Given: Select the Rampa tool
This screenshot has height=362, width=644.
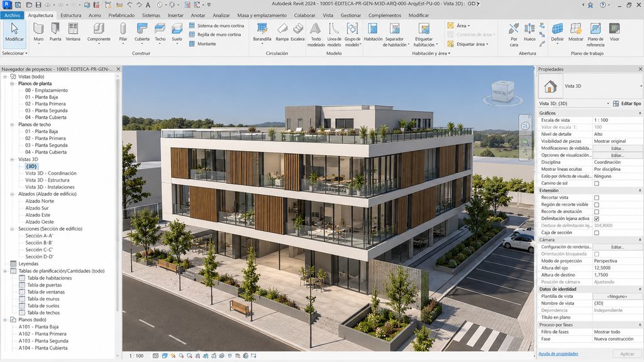Looking at the screenshot, I should 282,32.
